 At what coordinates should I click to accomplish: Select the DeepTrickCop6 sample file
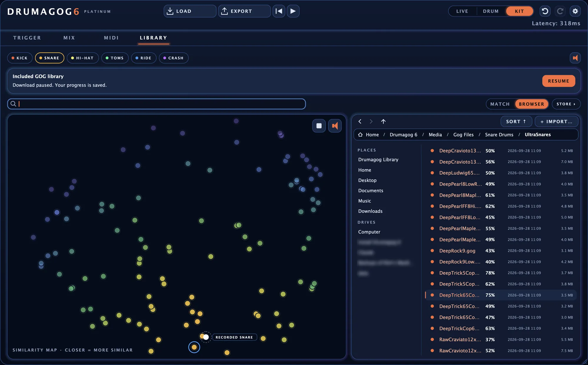(x=501, y=328)
